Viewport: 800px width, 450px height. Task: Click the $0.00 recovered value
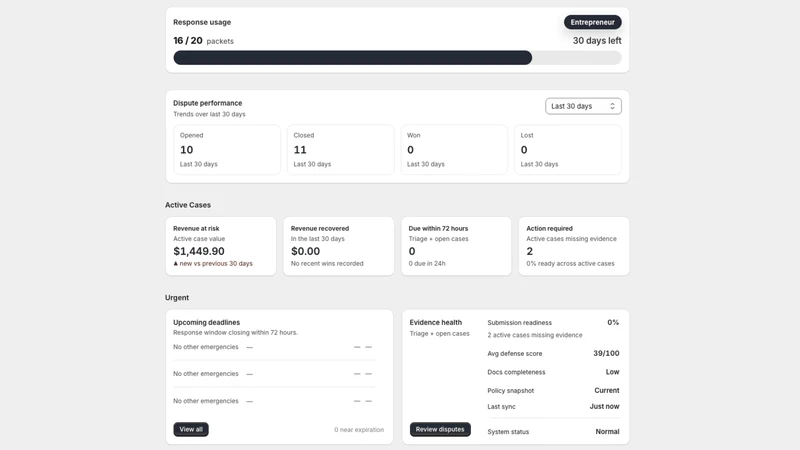(306, 251)
